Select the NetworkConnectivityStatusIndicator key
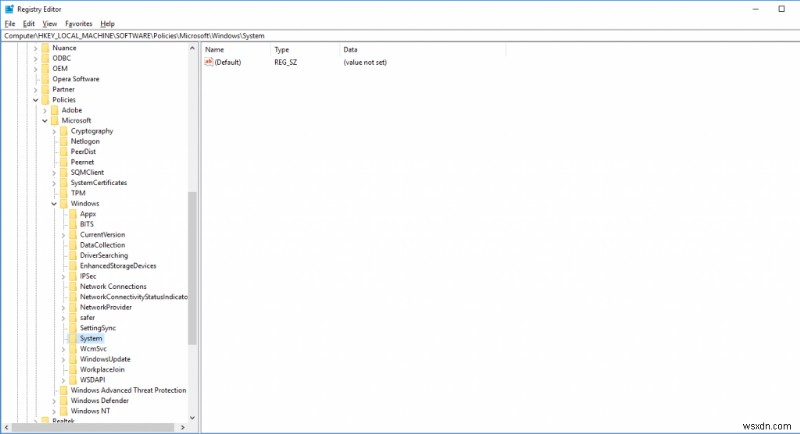The image size is (800, 434). pyautogui.click(x=134, y=296)
